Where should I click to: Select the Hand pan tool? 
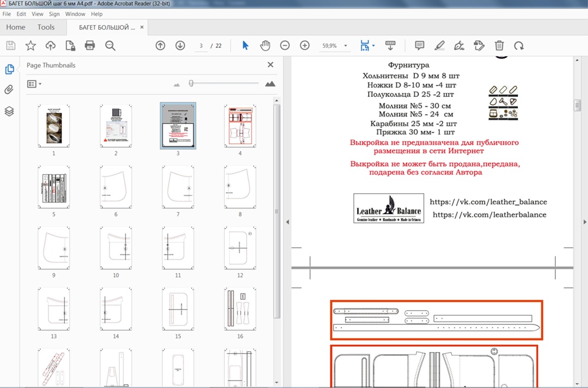(265, 46)
